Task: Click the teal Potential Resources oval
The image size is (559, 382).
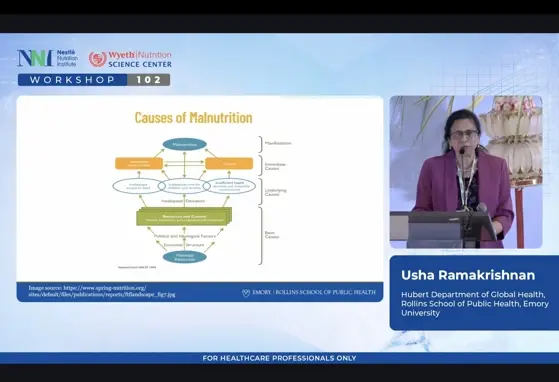Action: (x=185, y=257)
